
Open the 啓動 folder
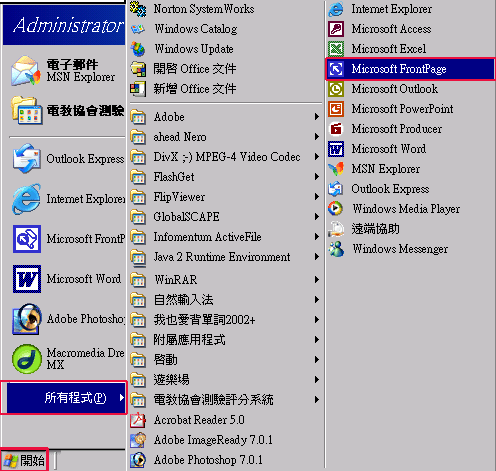click(x=225, y=360)
